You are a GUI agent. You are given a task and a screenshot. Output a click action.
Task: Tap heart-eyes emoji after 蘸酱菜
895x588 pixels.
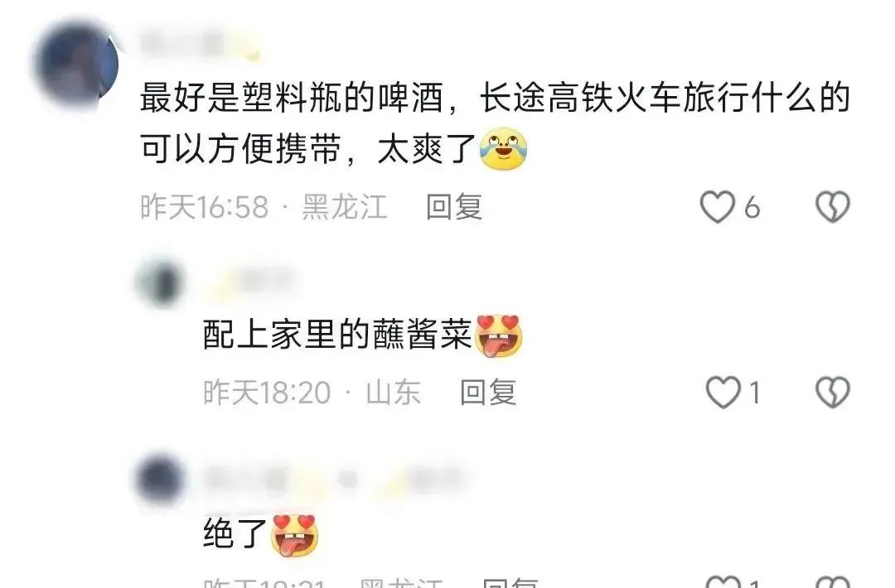pos(499,335)
